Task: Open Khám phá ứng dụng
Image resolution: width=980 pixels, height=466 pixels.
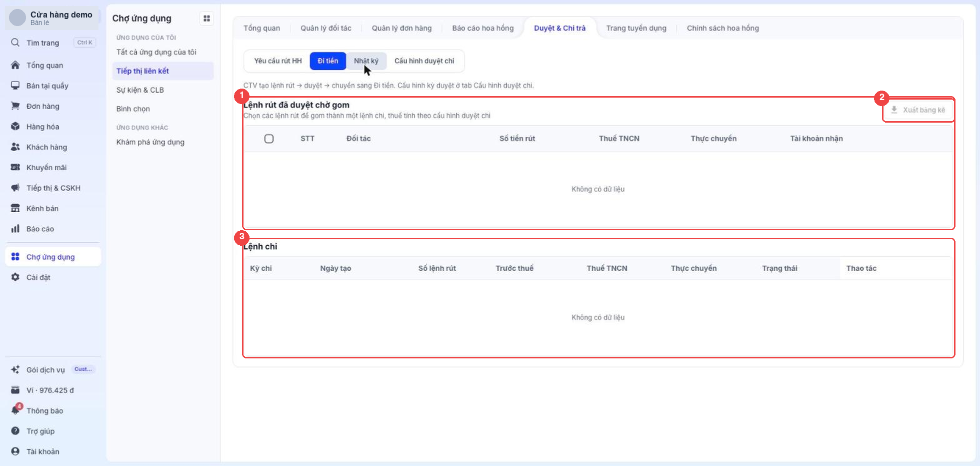Action: 150,142
